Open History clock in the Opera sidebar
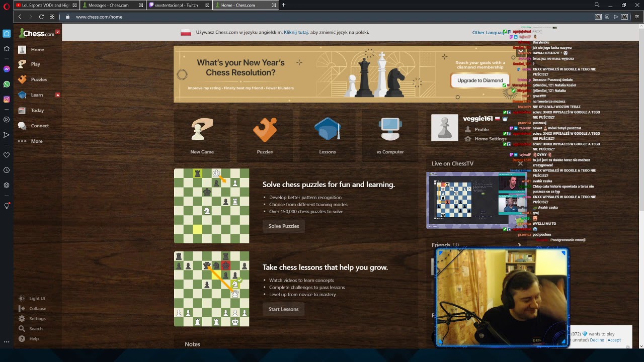Screen dimensions: 644x362 pos(7,170)
